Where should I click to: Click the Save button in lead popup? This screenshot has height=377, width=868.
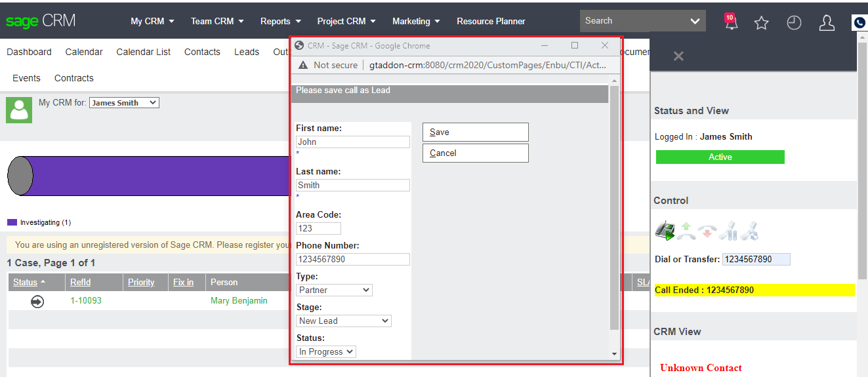475,132
